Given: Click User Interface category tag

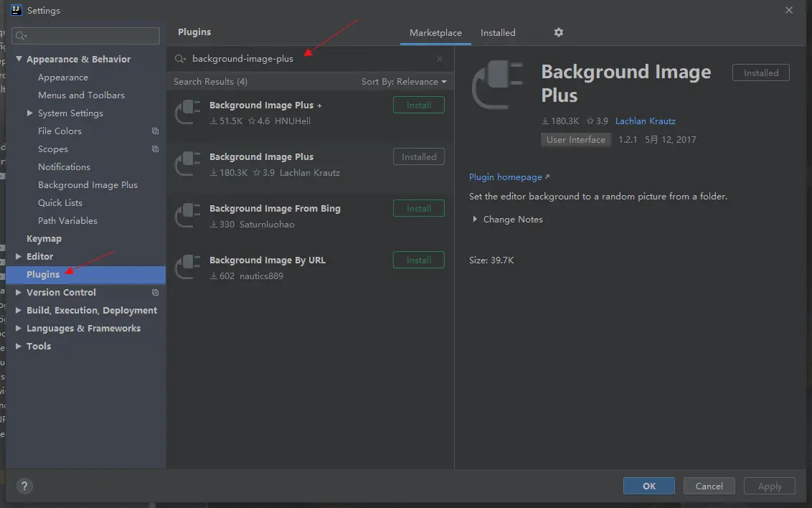Looking at the screenshot, I should coord(575,140).
